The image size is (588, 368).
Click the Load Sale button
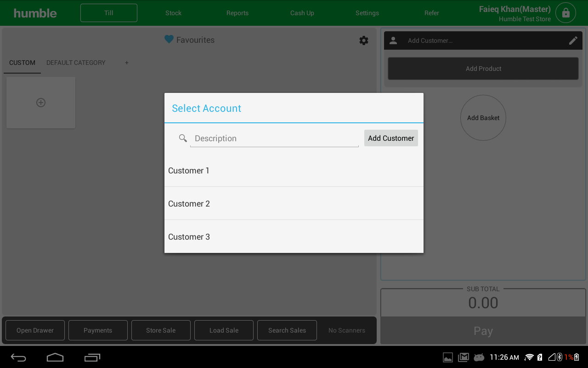point(224,330)
